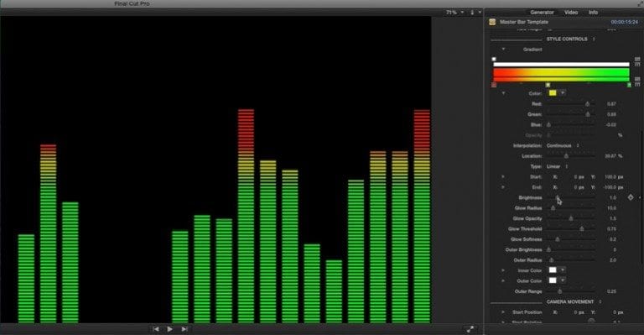
Task: Open the gradient Type Linear popup
Action: [557, 166]
